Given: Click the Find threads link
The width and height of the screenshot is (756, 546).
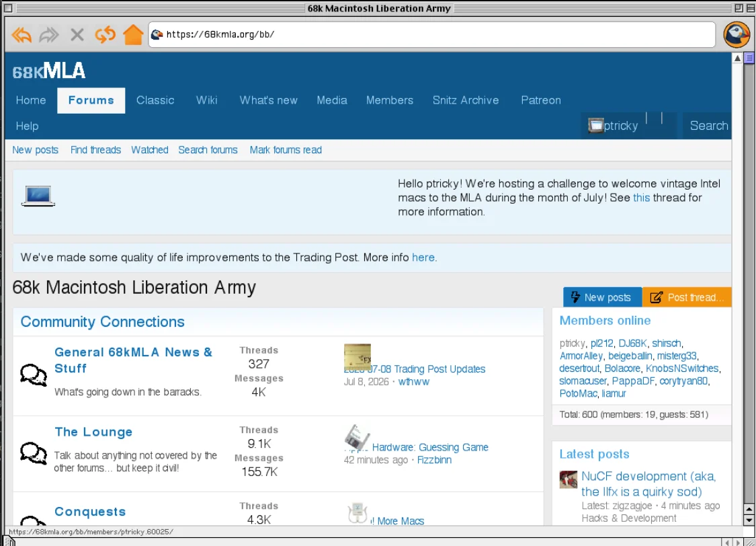Looking at the screenshot, I should pos(95,150).
